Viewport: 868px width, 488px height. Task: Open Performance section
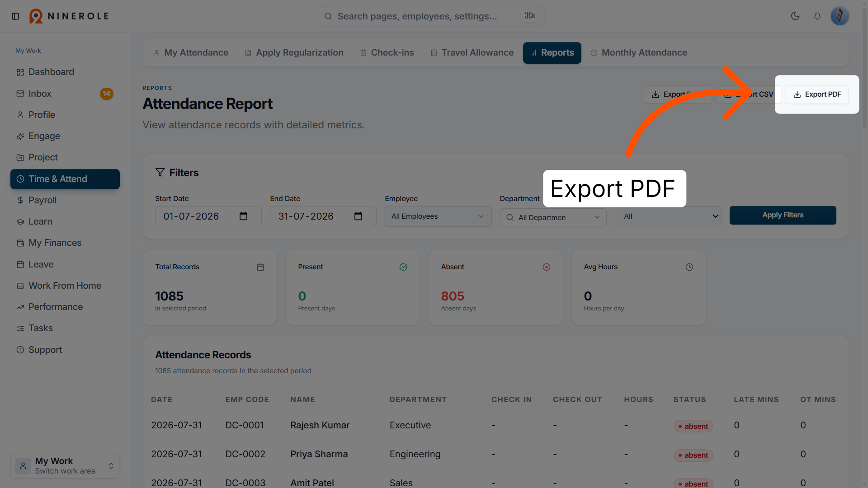(65, 307)
